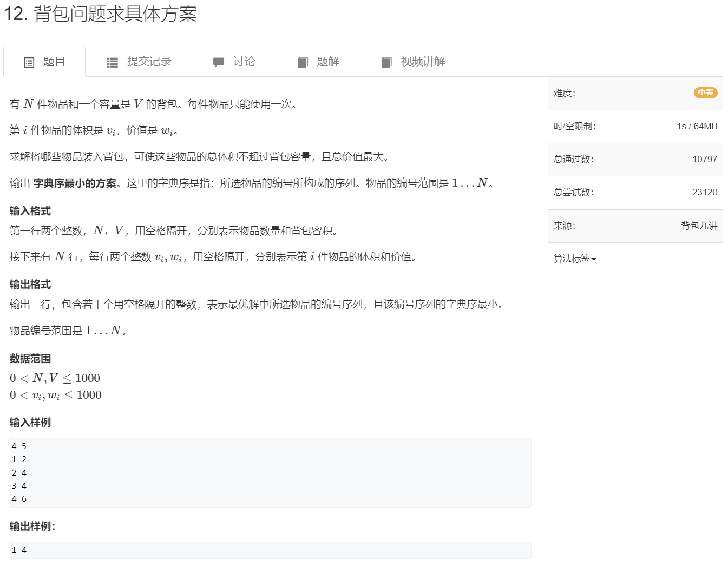728x566 pixels.
Task: Click sample input first line '4 5'
Action: 19,446
